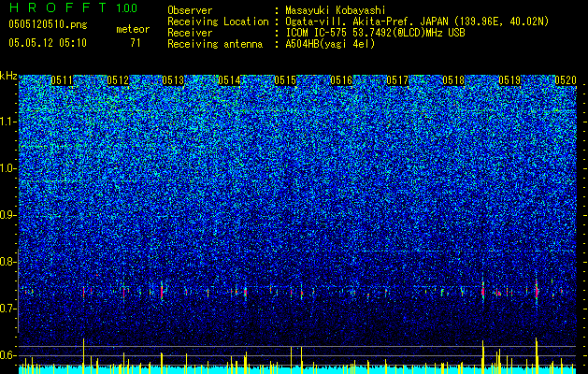588x374 pixels.
Task: Click the 0518 time marker
Action: coord(453,80)
